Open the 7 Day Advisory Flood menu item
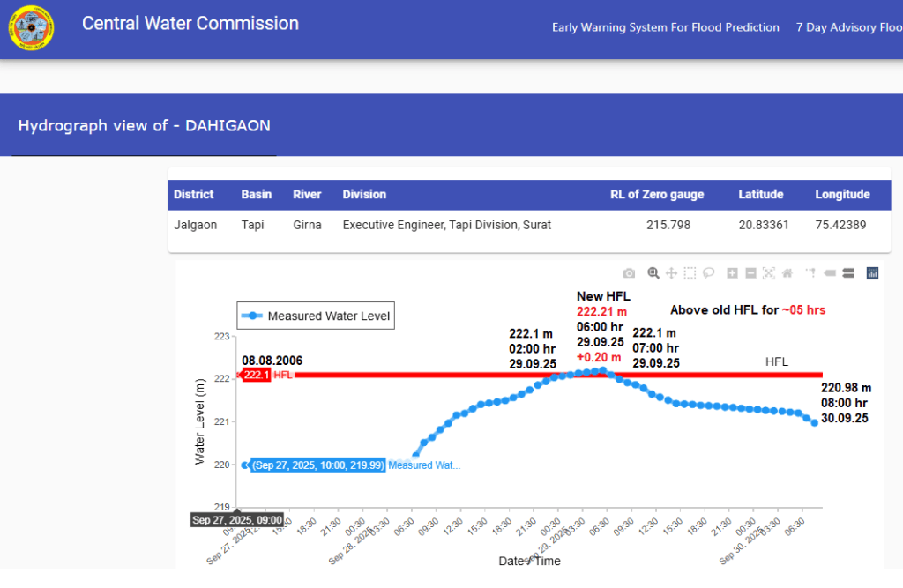The image size is (903, 588). [x=848, y=27]
